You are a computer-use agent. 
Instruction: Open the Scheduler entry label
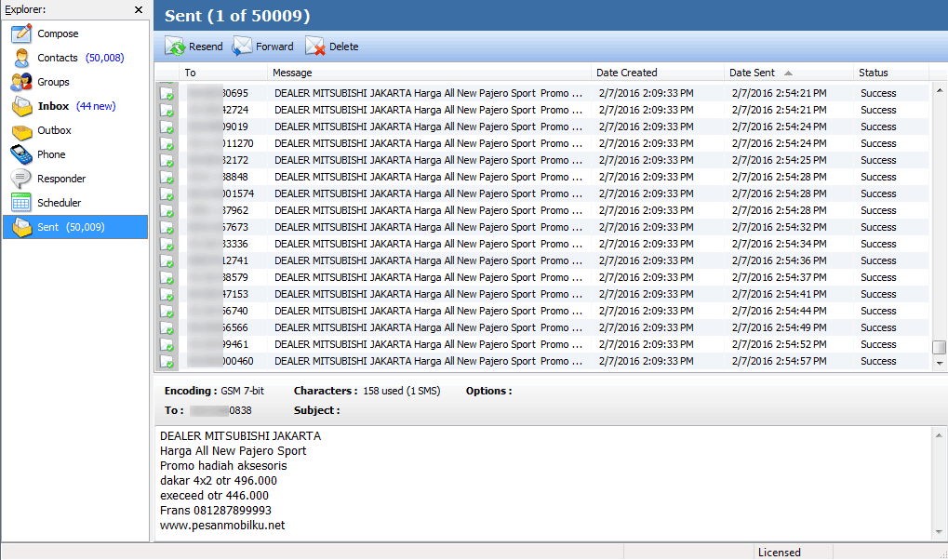(x=60, y=203)
